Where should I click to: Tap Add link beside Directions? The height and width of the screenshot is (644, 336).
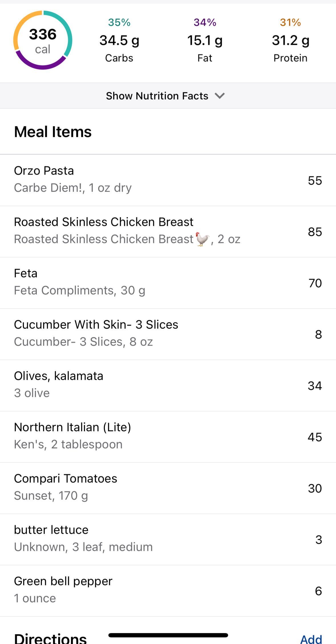click(311, 639)
